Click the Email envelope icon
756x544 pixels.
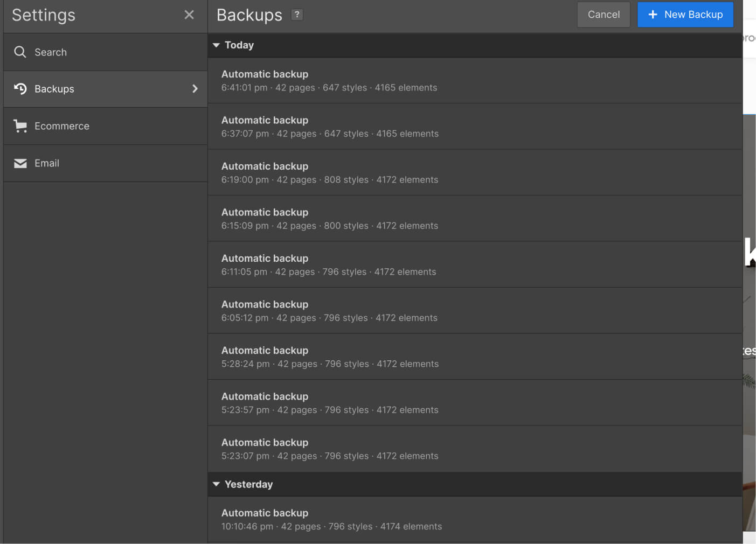20,163
